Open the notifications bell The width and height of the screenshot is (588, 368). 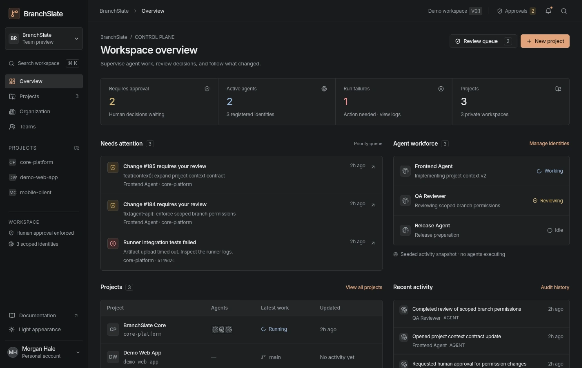[x=548, y=11]
